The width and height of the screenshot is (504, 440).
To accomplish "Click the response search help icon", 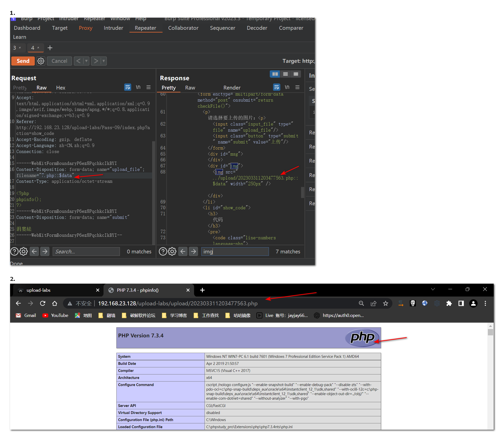I will point(163,252).
